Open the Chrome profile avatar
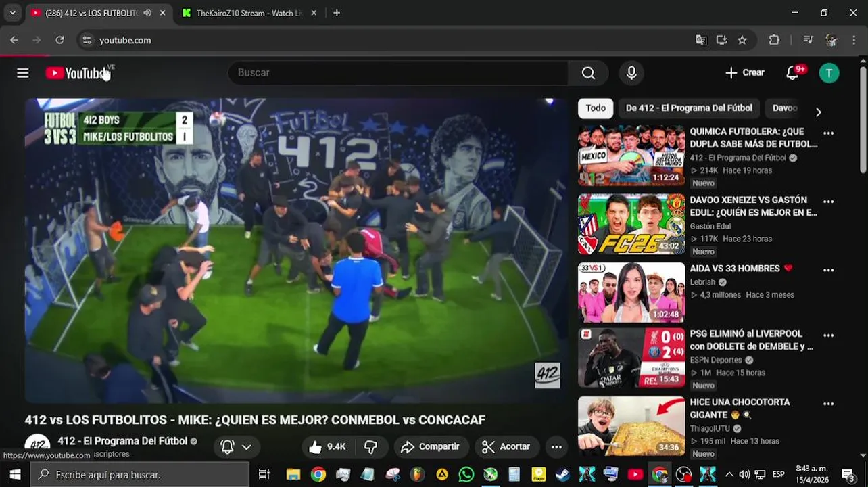Viewport: 868px width, 487px height. point(831,40)
